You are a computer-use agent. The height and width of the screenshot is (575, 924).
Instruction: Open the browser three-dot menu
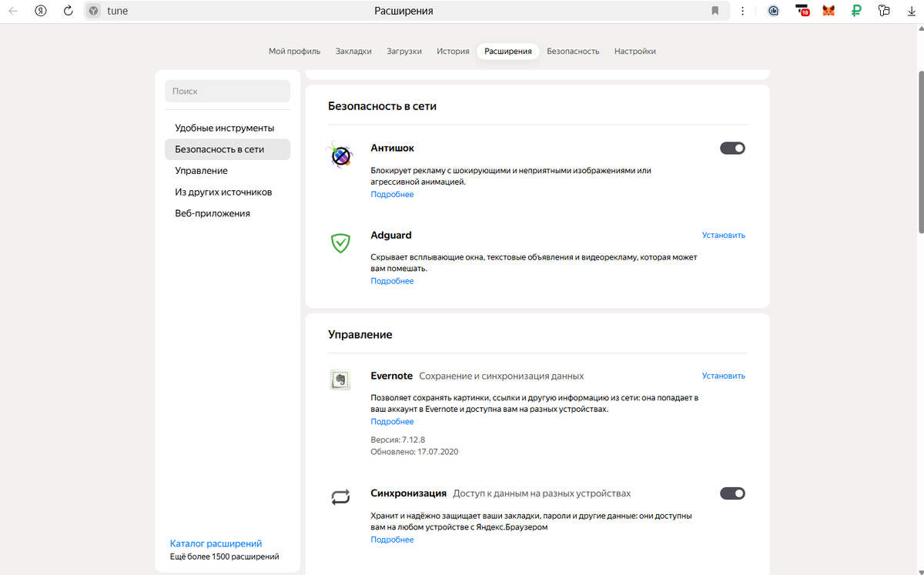point(742,11)
